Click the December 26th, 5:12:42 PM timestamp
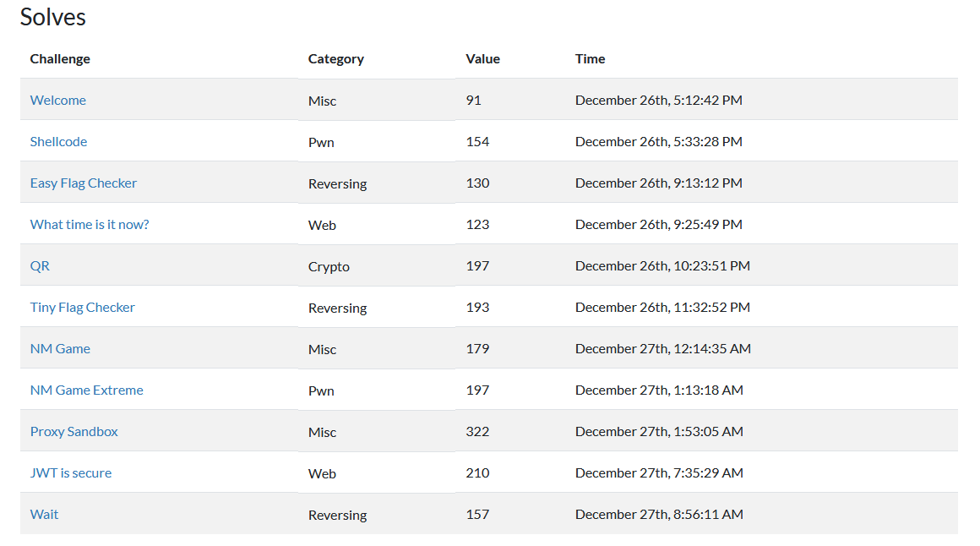 [658, 100]
